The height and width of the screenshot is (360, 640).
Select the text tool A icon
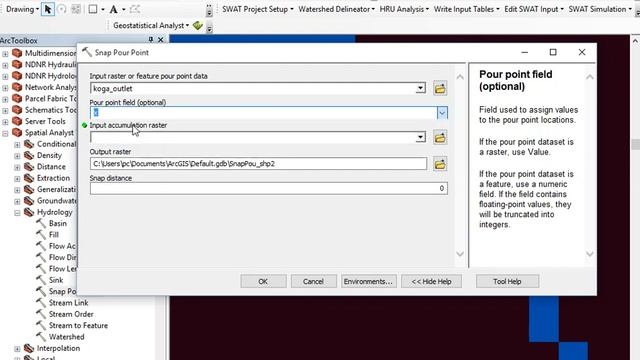113,9
